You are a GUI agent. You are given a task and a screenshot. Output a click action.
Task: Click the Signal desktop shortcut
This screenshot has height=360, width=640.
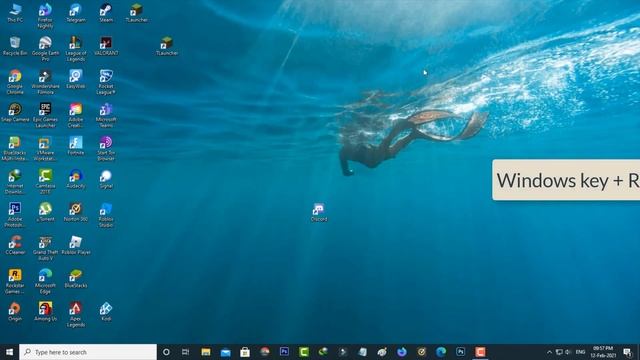point(106,179)
